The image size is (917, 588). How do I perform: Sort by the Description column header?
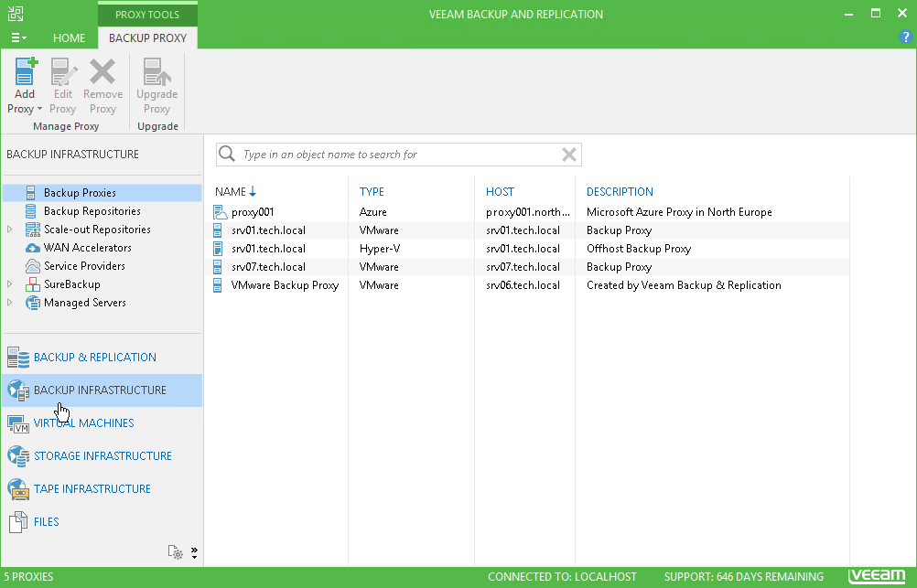tap(620, 192)
